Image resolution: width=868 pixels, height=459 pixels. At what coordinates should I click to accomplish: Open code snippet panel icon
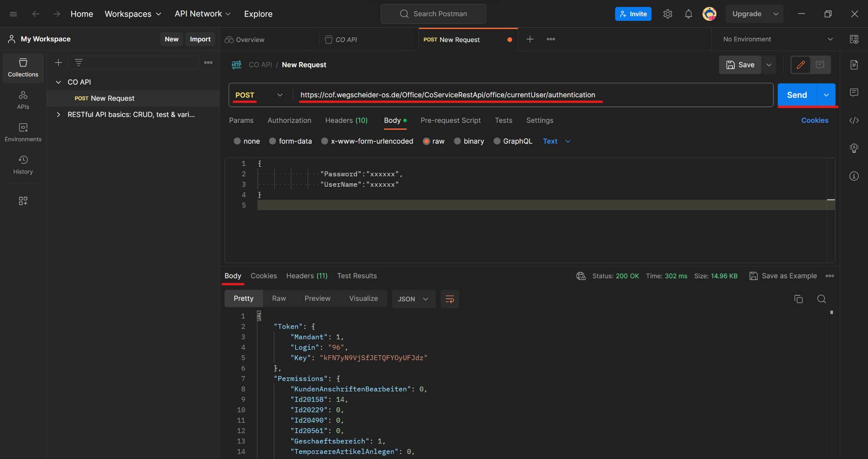pos(854,120)
